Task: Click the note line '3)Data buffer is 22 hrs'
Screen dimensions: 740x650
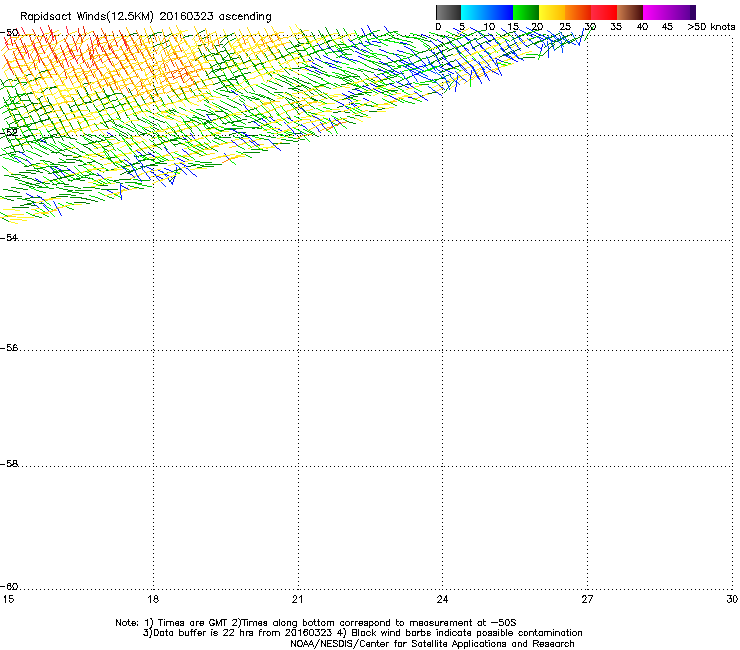Action: (x=362, y=633)
